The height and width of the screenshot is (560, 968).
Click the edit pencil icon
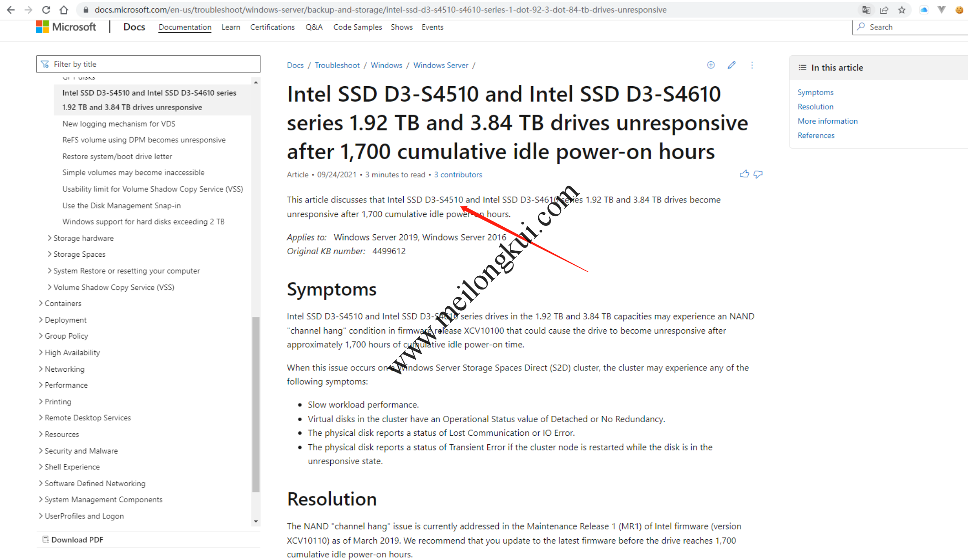point(732,65)
